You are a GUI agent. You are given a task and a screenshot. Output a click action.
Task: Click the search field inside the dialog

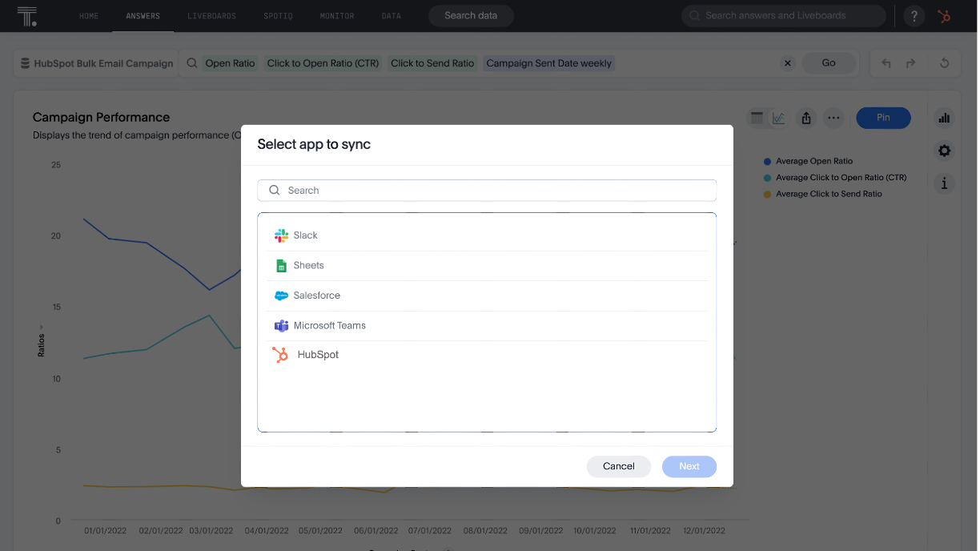486,190
